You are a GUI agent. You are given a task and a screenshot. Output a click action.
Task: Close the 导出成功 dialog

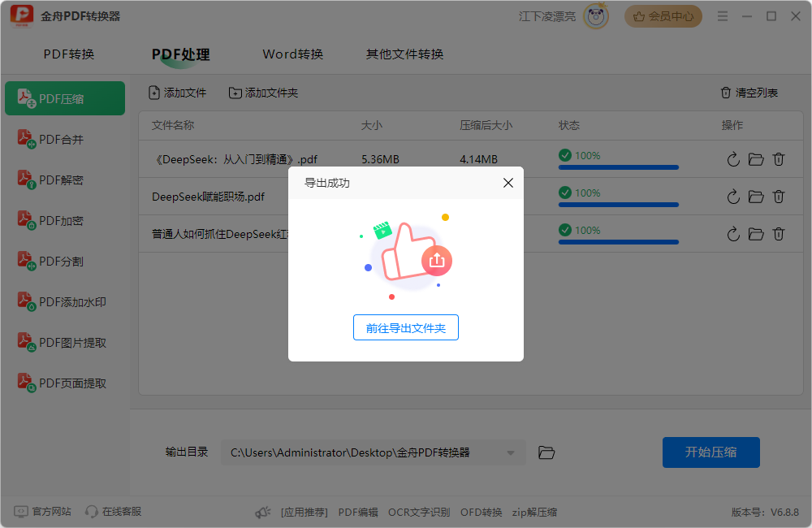click(x=508, y=183)
